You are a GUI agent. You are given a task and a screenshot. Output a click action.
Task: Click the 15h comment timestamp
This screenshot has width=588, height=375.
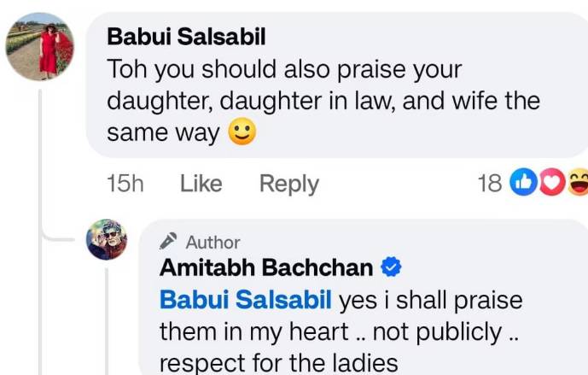pos(125,184)
